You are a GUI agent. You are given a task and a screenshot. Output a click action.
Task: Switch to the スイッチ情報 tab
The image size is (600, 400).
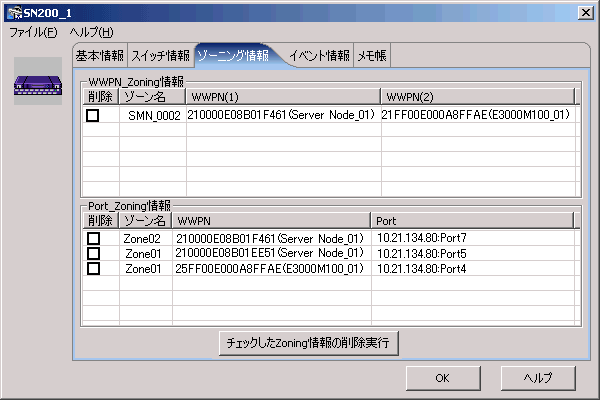(x=160, y=56)
